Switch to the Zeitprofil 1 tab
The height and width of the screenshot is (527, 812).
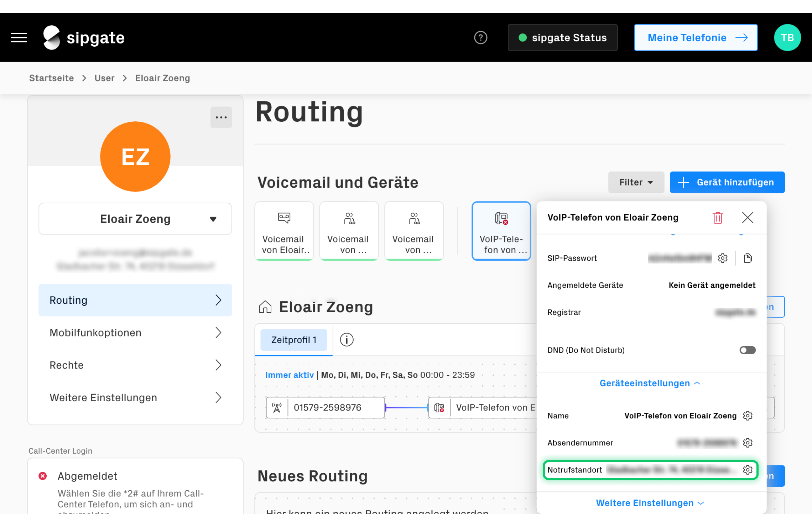294,340
